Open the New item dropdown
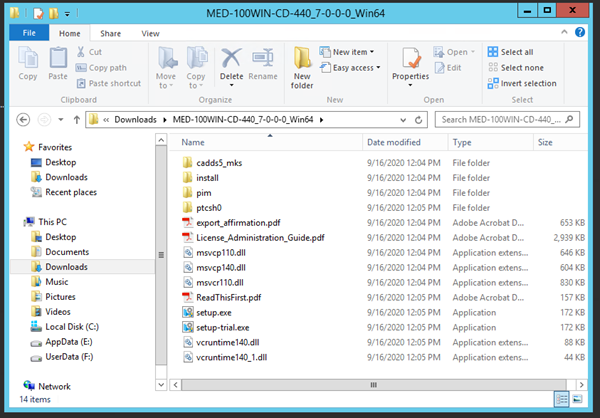This screenshot has width=600, height=418. point(347,52)
